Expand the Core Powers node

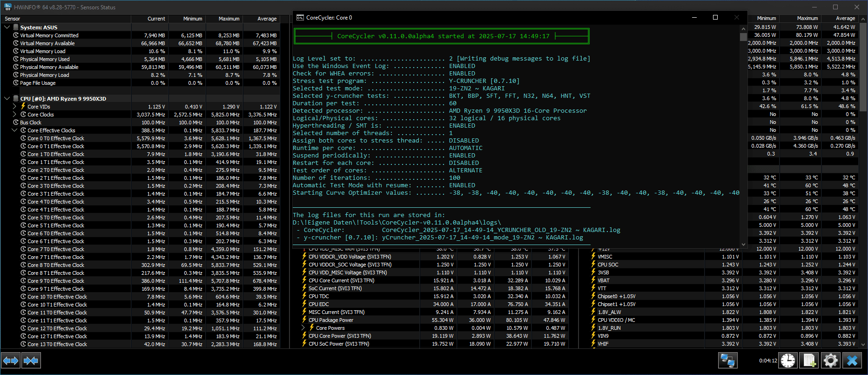pos(303,327)
